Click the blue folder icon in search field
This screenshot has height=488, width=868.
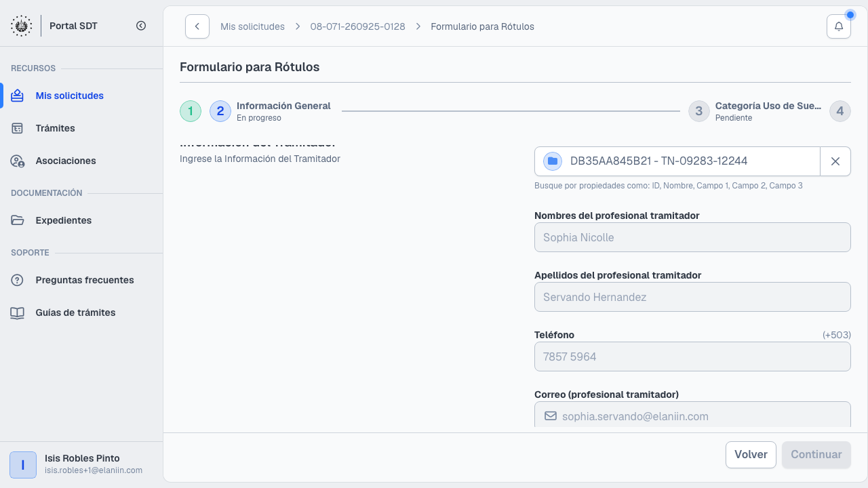click(x=553, y=161)
